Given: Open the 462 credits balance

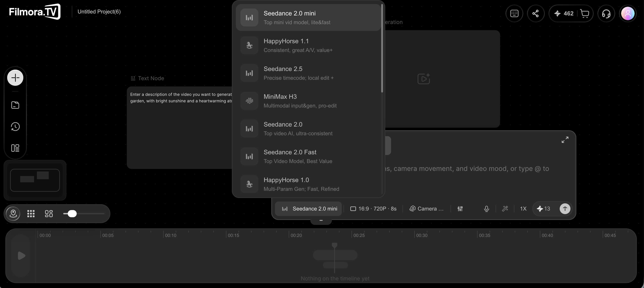Looking at the screenshot, I should [563, 13].
